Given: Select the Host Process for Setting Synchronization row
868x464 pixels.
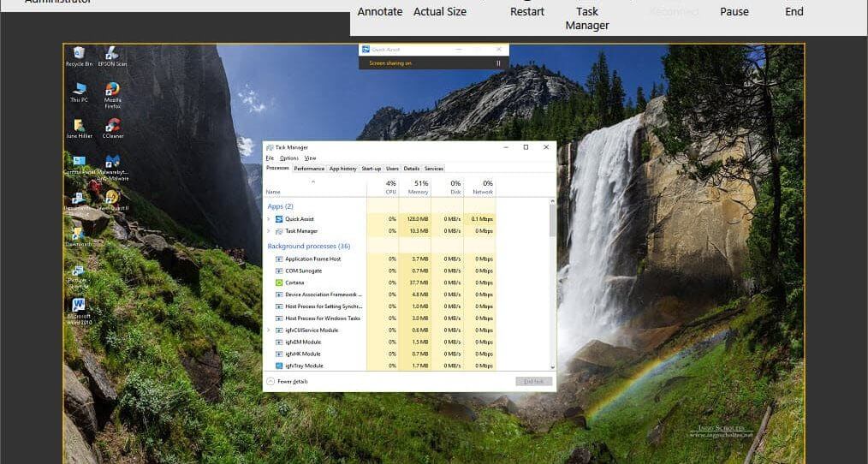Looking at the screenshot, I should click(x=380, y=306).
